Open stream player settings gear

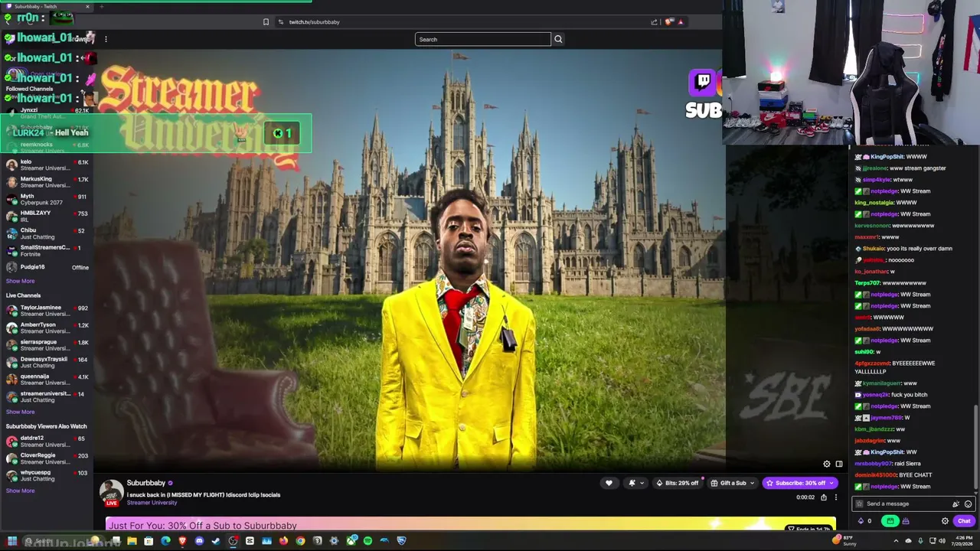826,464
